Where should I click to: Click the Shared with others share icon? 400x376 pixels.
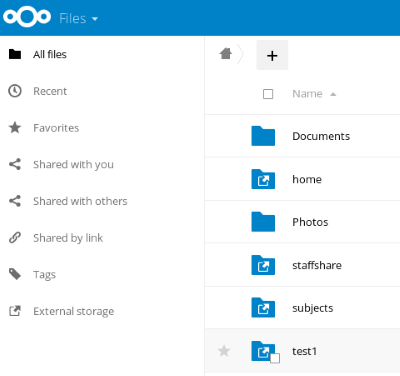[15, 201]
